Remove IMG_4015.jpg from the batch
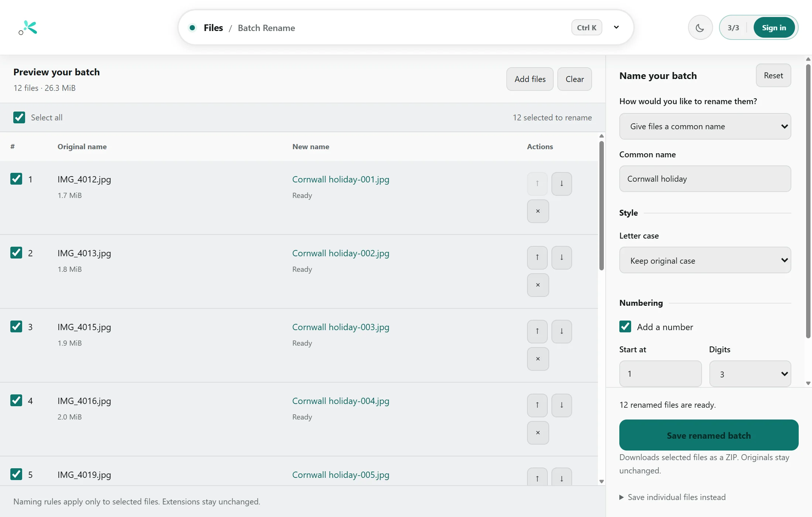The height and width of the screenshot is (517, 812). pos(538,359)
